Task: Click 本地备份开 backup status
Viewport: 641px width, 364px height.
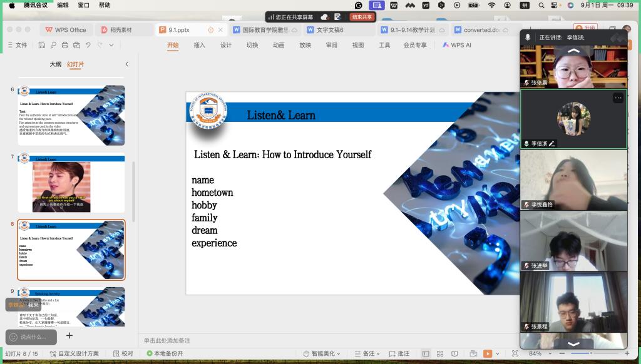Action: point(165,353)
